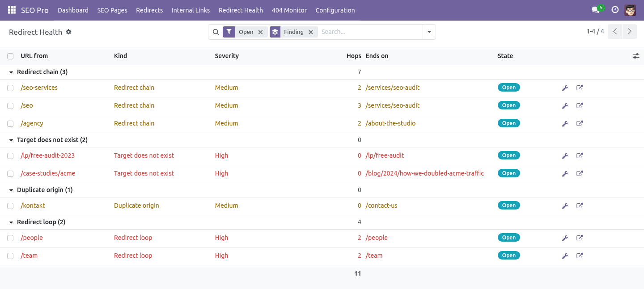Viewport: 644px width, 289px height.
Task: Click the /contact-us Ends on cell
Action: (381, 205)
